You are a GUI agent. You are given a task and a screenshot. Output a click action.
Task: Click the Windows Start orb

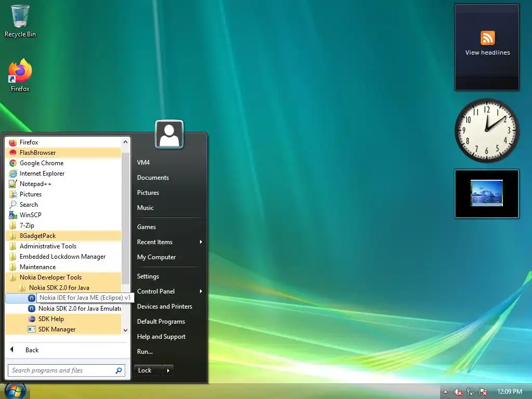point(15,391)
